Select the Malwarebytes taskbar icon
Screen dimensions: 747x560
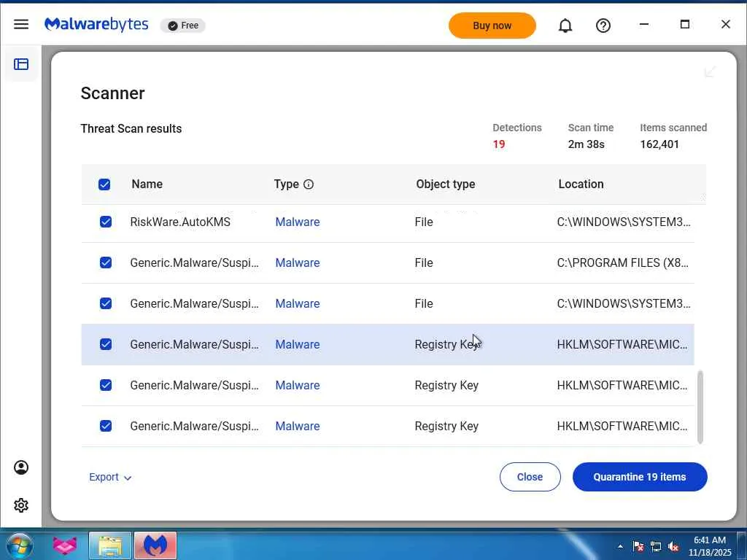(155, 545)
